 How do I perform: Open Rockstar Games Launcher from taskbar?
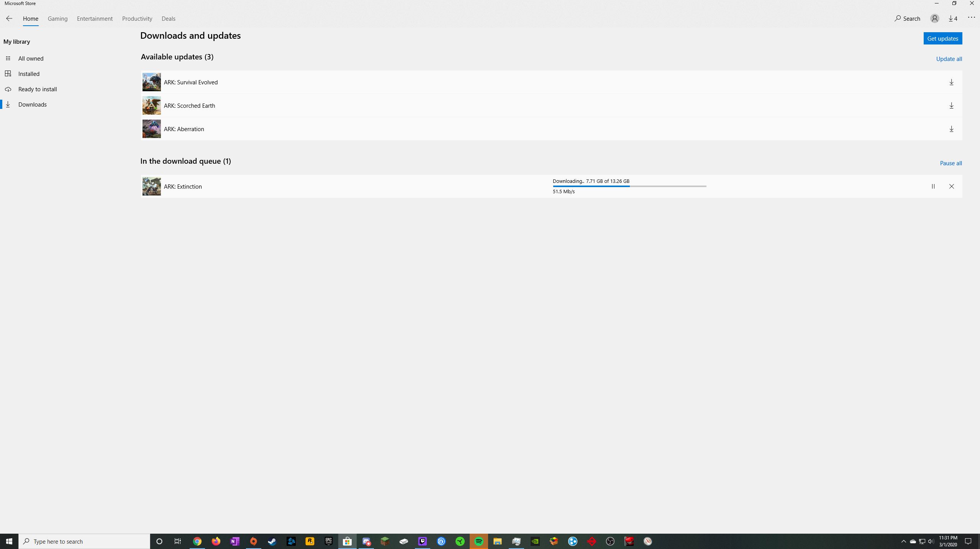[x=310, y=541]
